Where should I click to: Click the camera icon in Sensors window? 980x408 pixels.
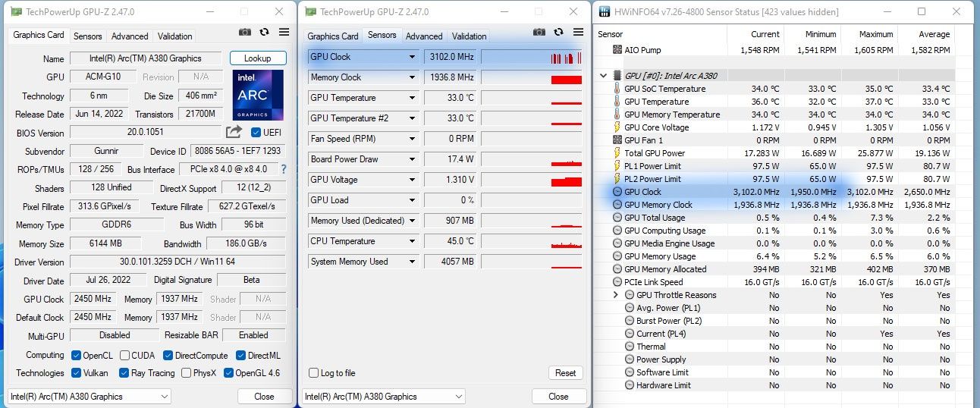539,32
